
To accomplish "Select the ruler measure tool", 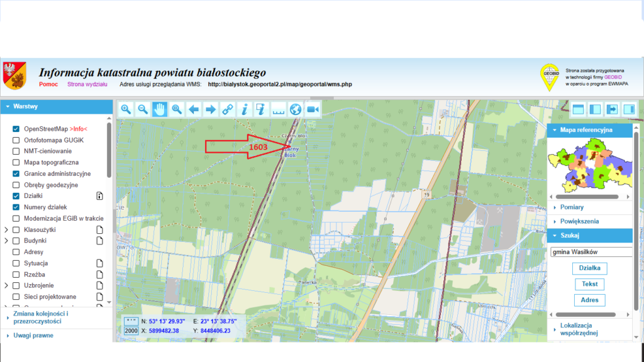I will click(x=279, y=109).
